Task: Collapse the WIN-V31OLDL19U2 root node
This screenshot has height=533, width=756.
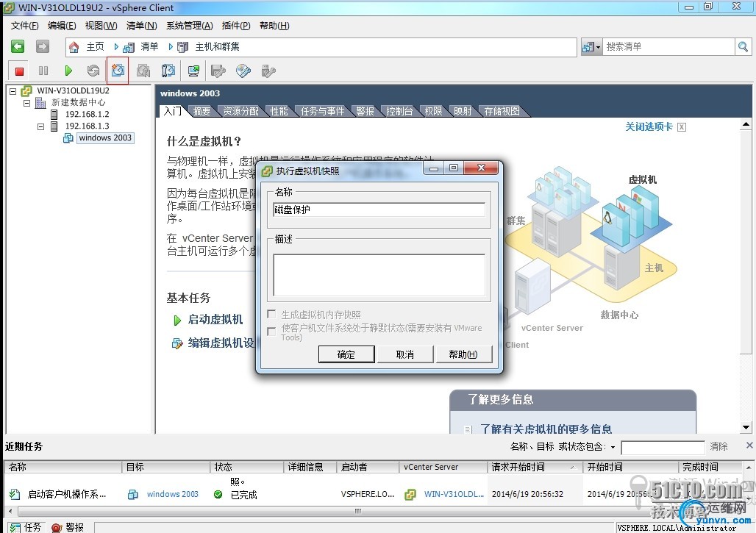Action: click(13, 90)
